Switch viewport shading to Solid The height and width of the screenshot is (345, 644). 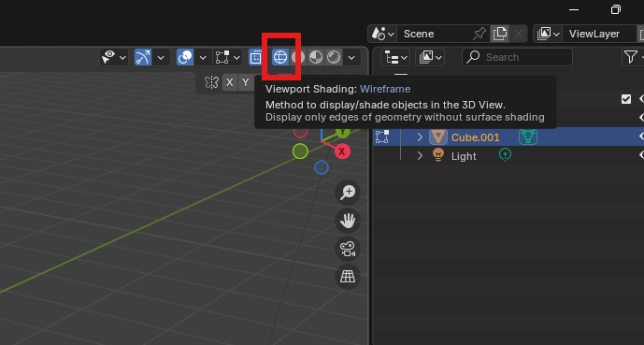pyautogui.click(x=298, y=57)
